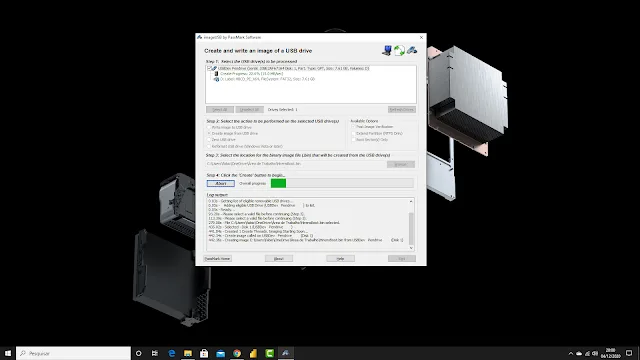Toggle the USBDev Pendrive drive checkbox

pos(209,68)
